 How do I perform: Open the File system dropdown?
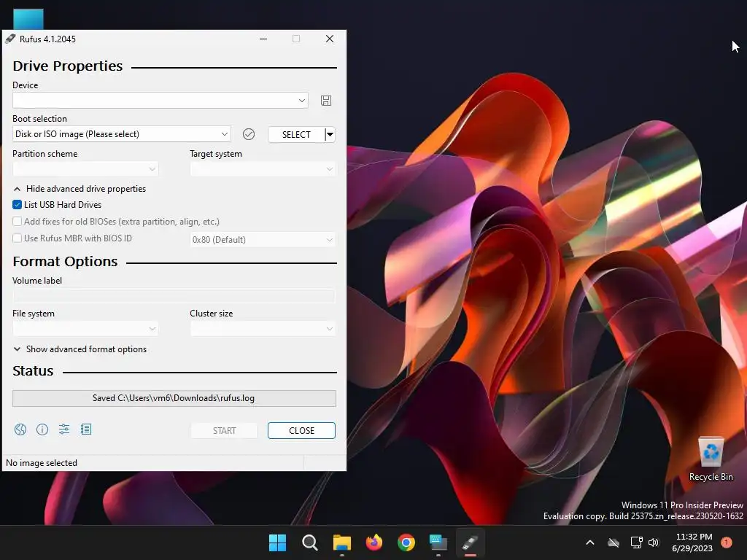[x=85, y=329]
